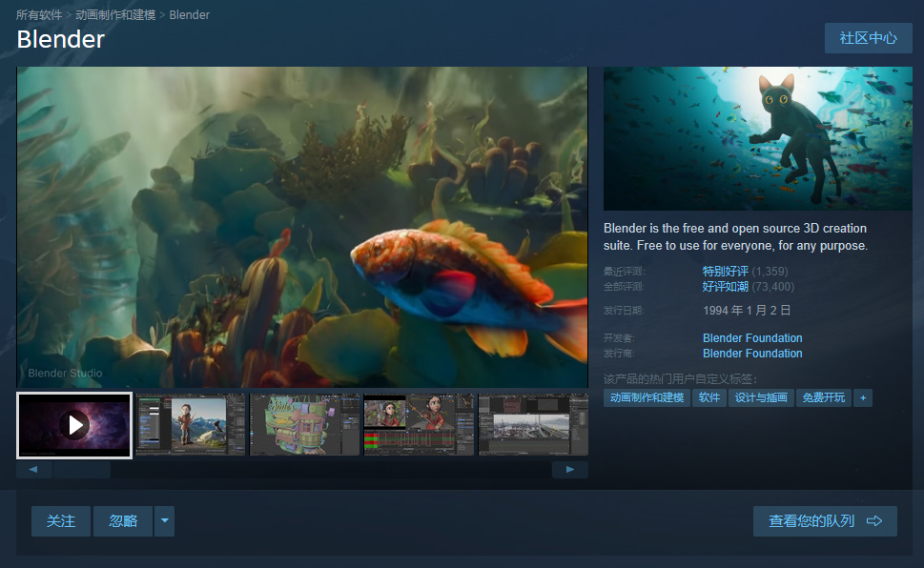Click the Blender page title
This screenshot has width=924, height=568.
[x=61, y=39]
